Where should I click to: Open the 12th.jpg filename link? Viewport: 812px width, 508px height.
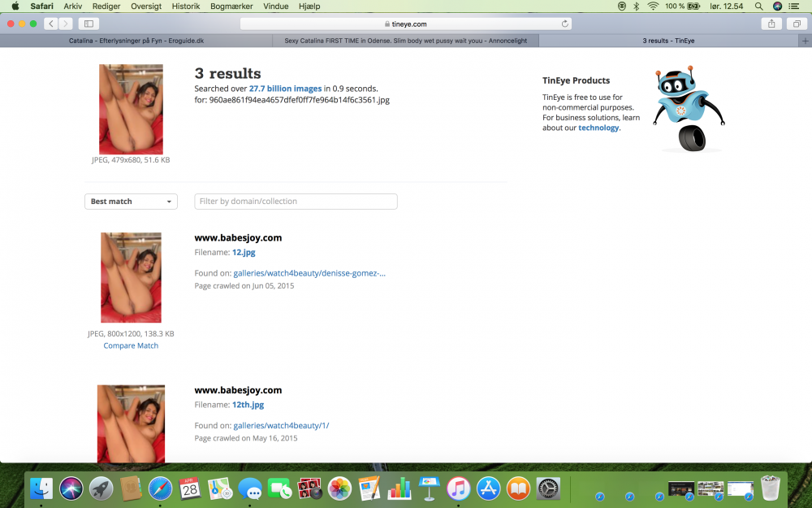248,405
